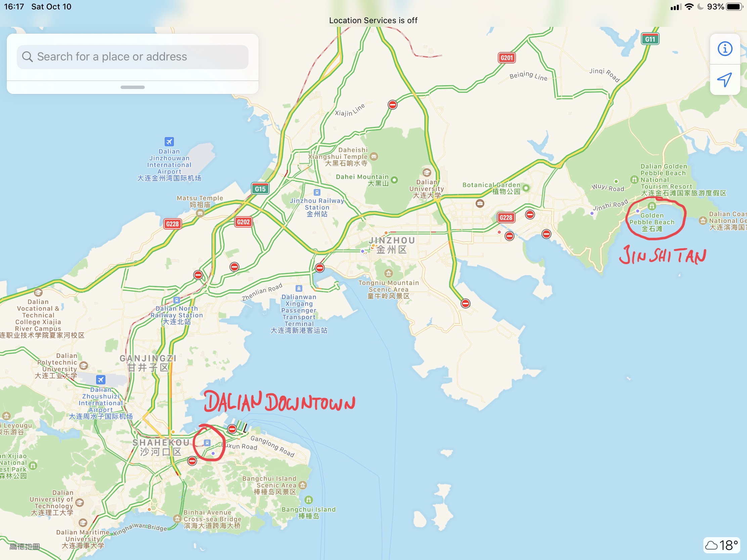Screen dimensions: 747x560
Task: Select the Dalian University marker
Action: coord(427,173)
